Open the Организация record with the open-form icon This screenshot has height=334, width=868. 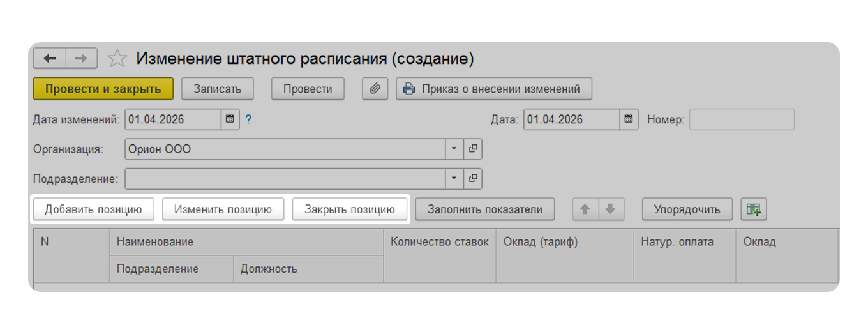pos(473,149)
